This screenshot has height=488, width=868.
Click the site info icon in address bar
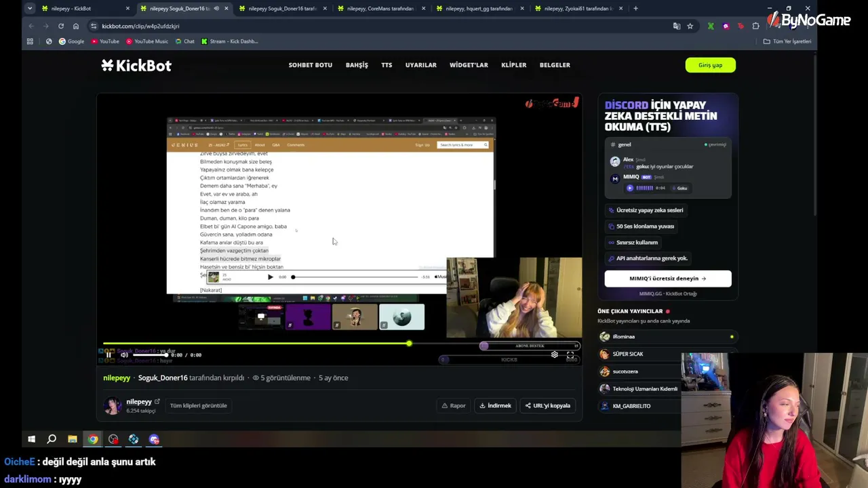(94, 26)
